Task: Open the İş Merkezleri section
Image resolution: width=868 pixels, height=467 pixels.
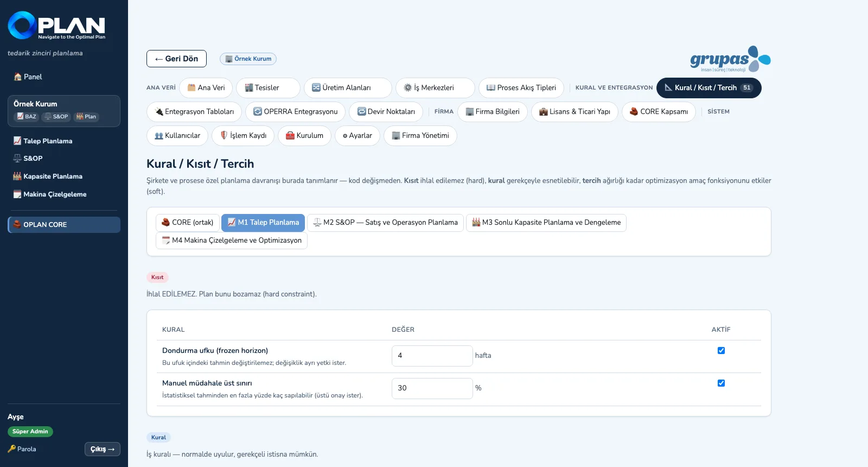Action: pos(435,88)
